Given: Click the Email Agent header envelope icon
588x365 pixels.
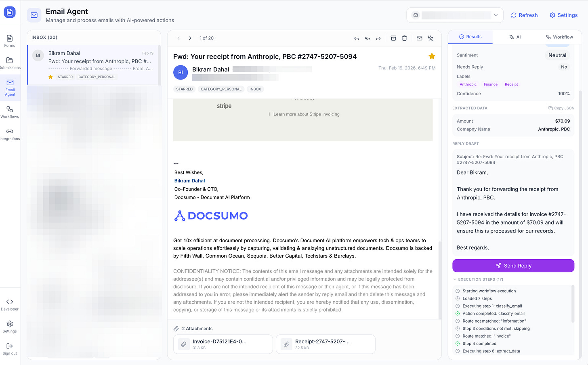Looking at the screenshot, I should coord(34,15).
